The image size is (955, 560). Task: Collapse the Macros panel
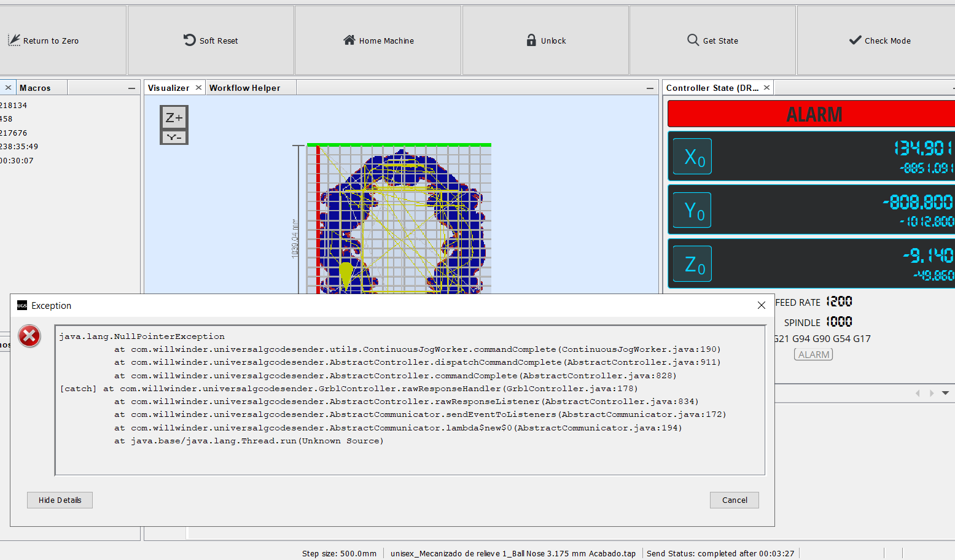131,87
